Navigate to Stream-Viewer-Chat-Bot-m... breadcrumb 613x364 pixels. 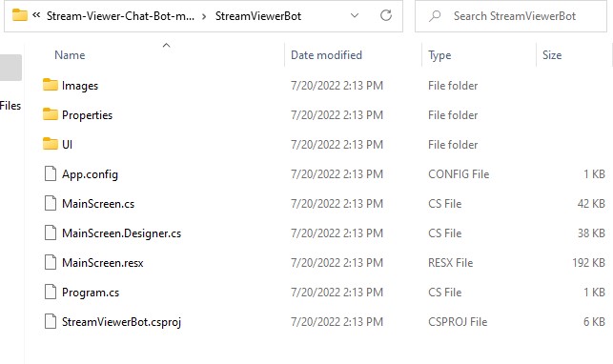point(120,16)
